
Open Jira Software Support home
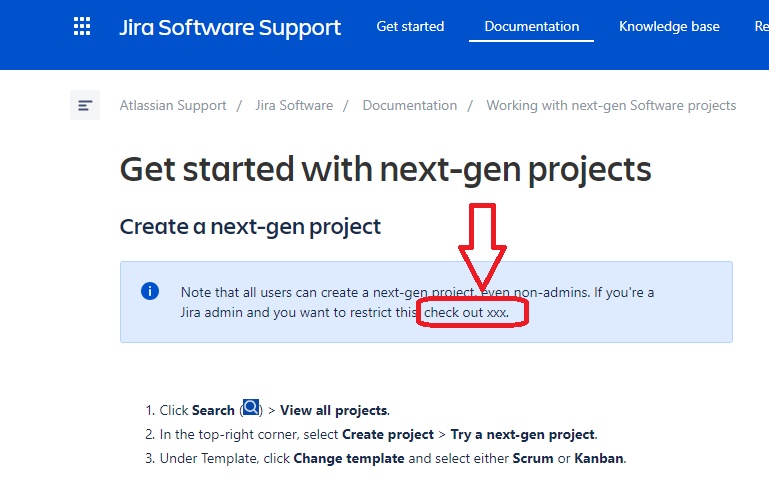click(x=230, y=27)
